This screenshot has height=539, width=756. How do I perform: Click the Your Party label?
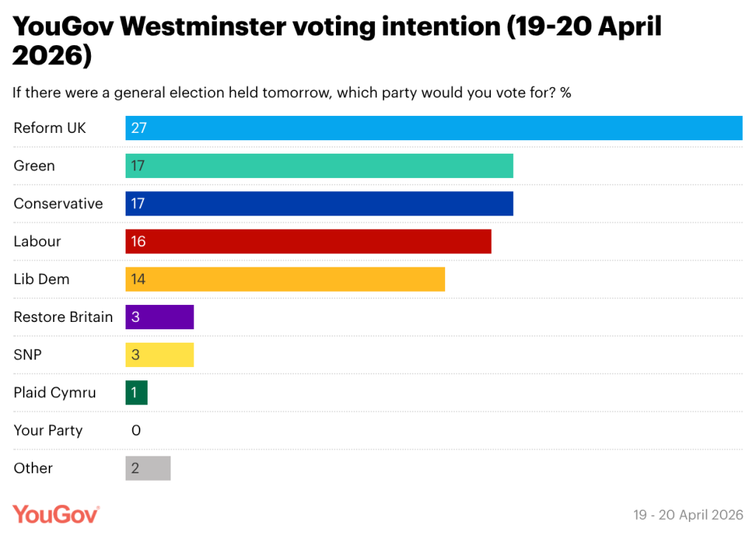(48, 430)
